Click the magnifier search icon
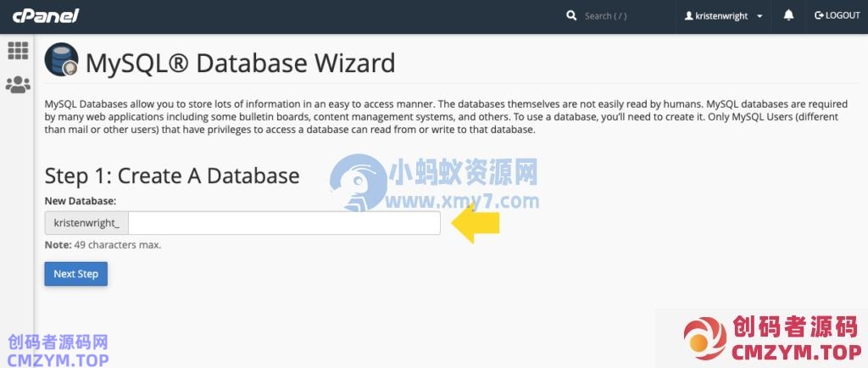Image resolution: width=868 pixels, height=368 pixels. (x=572, y=16)
